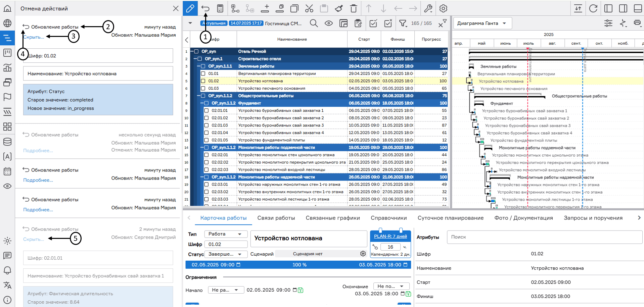Click the undo arrow in top toolbar

click(x=205, y=8)
